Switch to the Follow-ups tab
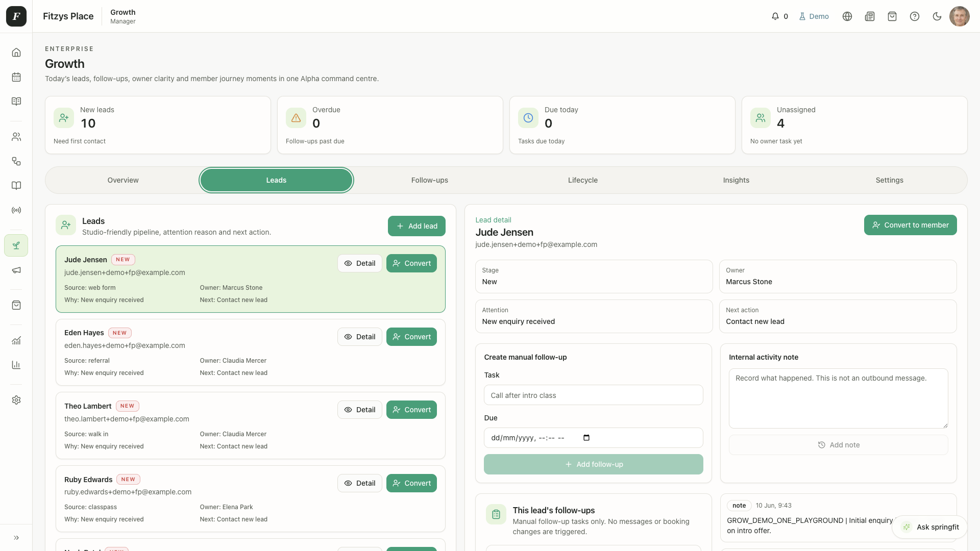Viewport: 980px width, 551px height. click(430, 180)
